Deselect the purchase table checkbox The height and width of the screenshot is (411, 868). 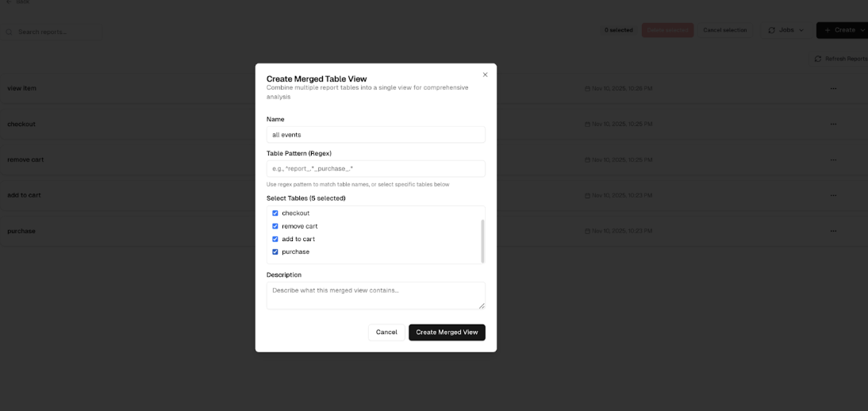point(275,252)
